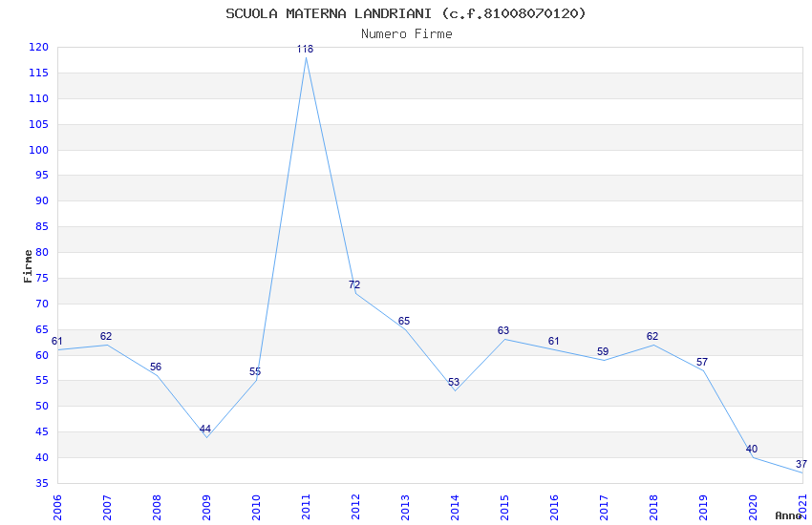Select the 53 data point label for 2014
This screenshot has width=812, height=525.
(x=454, y=382)
